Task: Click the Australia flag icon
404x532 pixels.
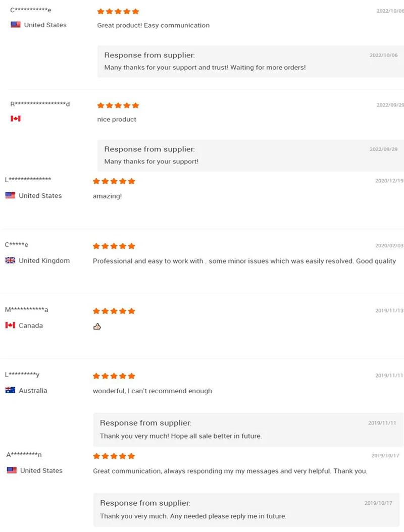Action: point(10,390)
